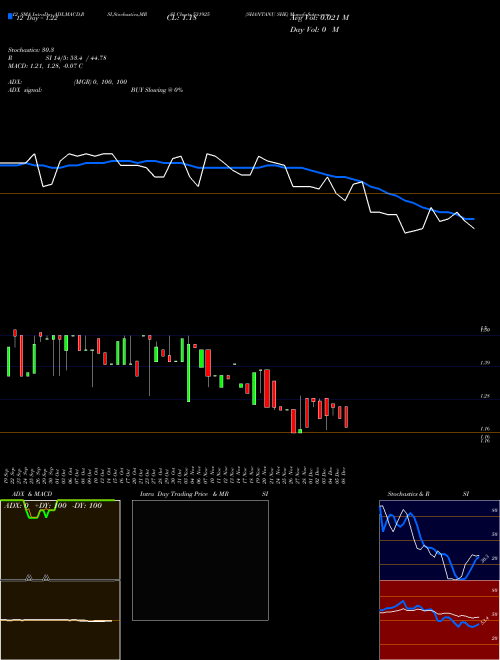Click the dark blue stochastics chart panel
Viewport: 500px width, 660px height.
click(439, 540)
